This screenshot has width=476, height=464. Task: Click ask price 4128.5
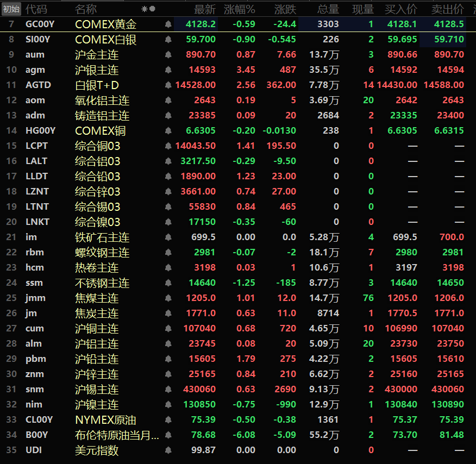pos(449,24)
